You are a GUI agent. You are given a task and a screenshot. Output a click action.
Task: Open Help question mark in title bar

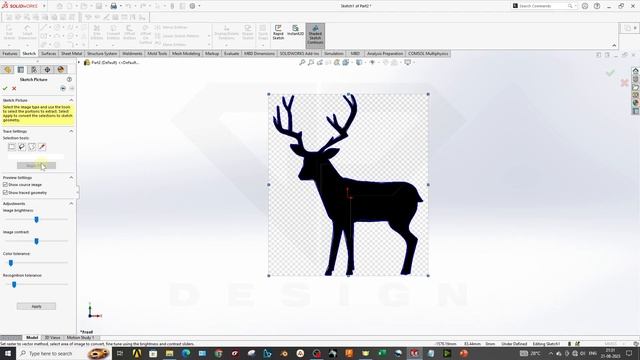597,6
